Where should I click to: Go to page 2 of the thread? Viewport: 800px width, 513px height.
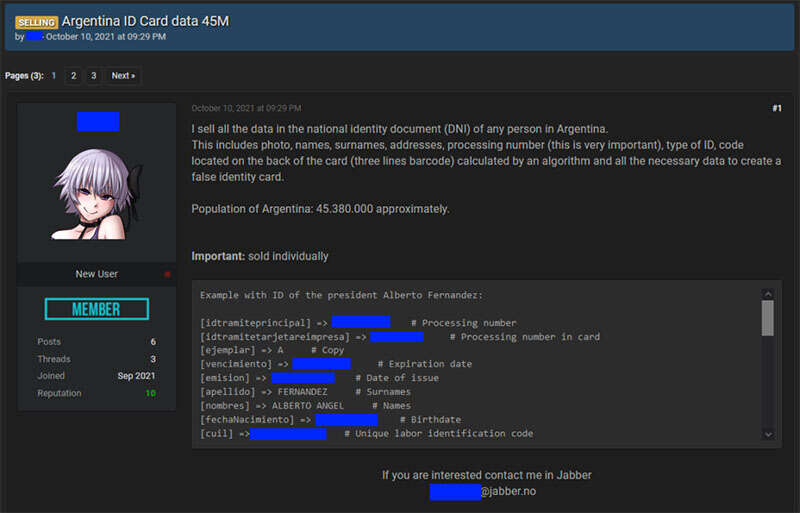[74, 76]
